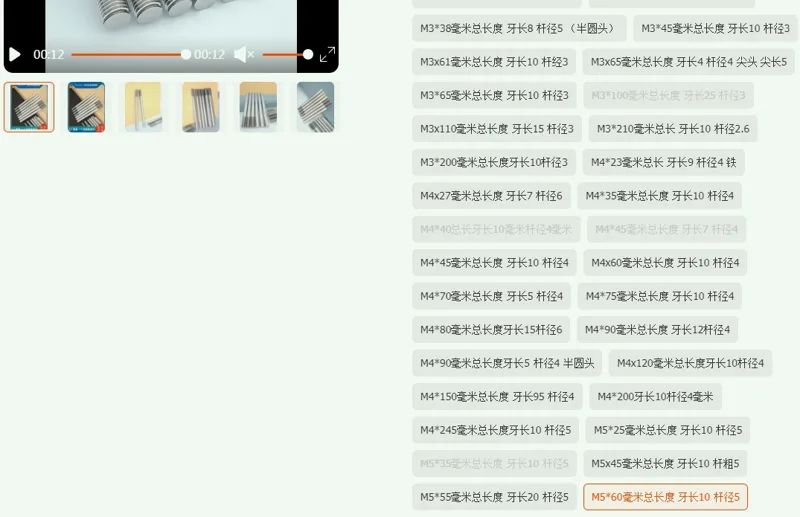Select the first product thumbnail
The image size is (800, 517).
pos(29,107)
